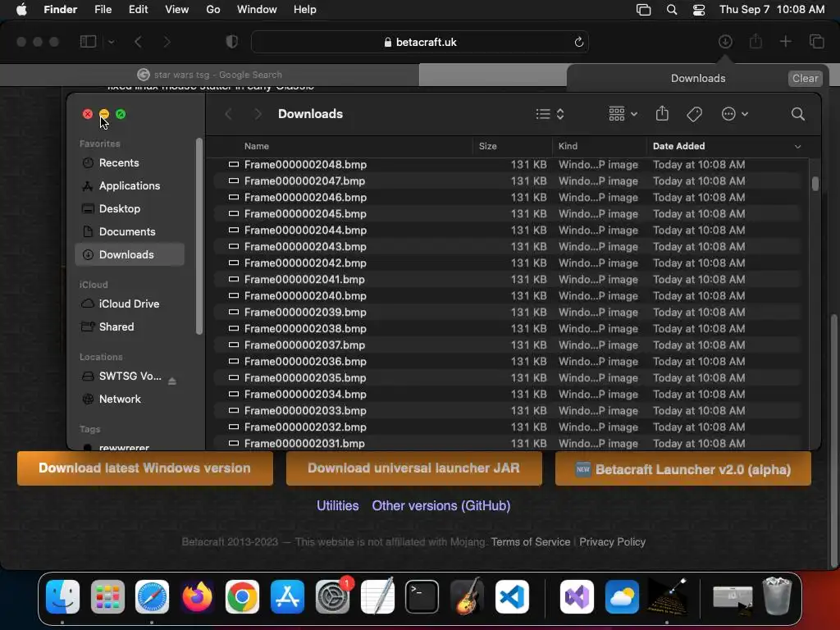Launch Google Chrome from the Dock

pos(242,596)
